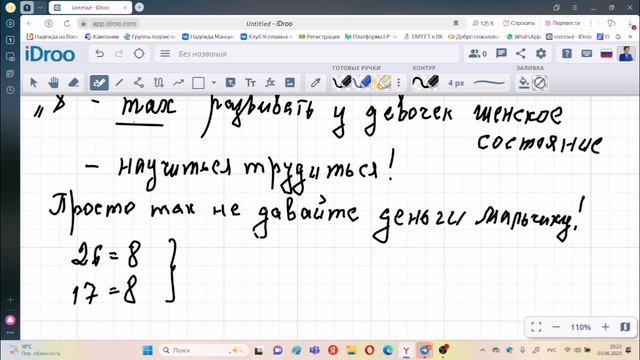Select the rectangle shape tool
Viewport: 640px width, 360px height.
(198, 83)
